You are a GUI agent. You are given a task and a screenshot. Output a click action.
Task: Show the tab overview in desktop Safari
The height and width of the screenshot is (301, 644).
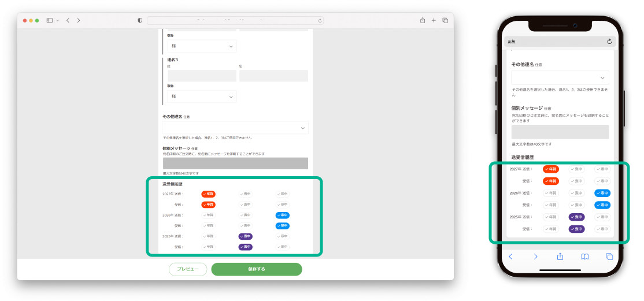pyautogui.click(x=445, y=20)
